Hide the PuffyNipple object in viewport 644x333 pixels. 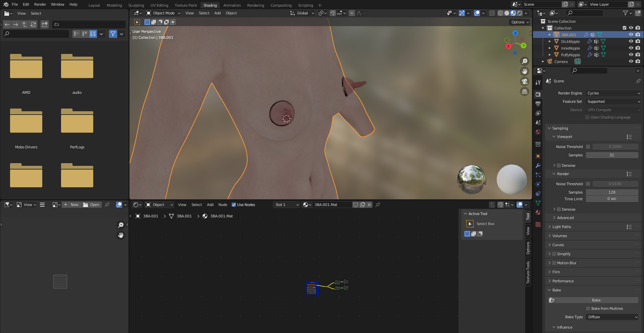pyautogui.click(x=631, y=55)
